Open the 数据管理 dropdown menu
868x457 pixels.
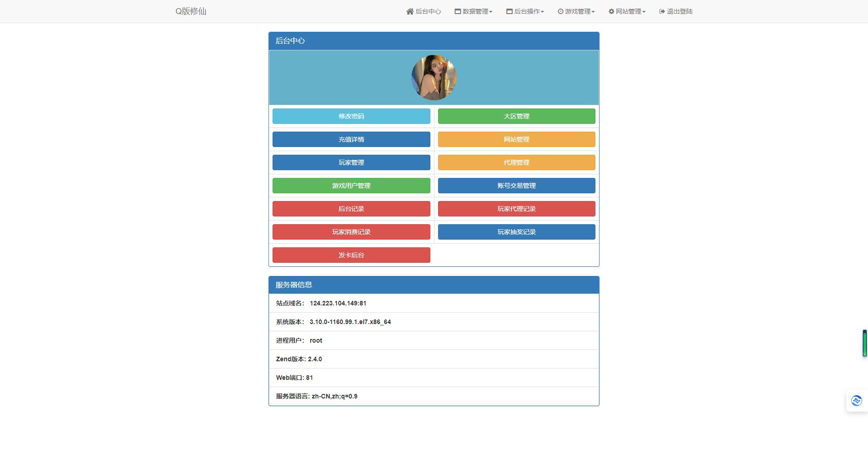pos(473,11)
